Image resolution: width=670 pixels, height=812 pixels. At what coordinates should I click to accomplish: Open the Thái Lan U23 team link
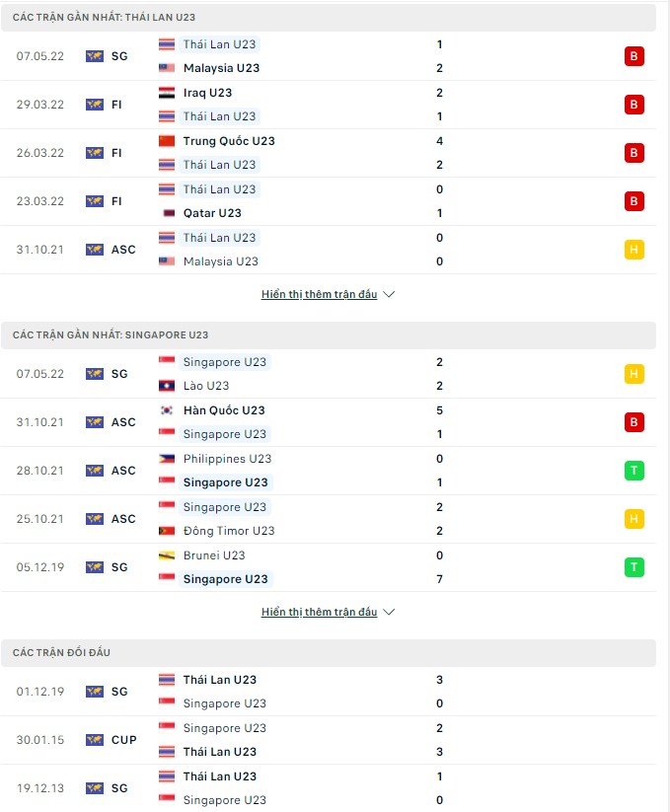click(219, 43)
